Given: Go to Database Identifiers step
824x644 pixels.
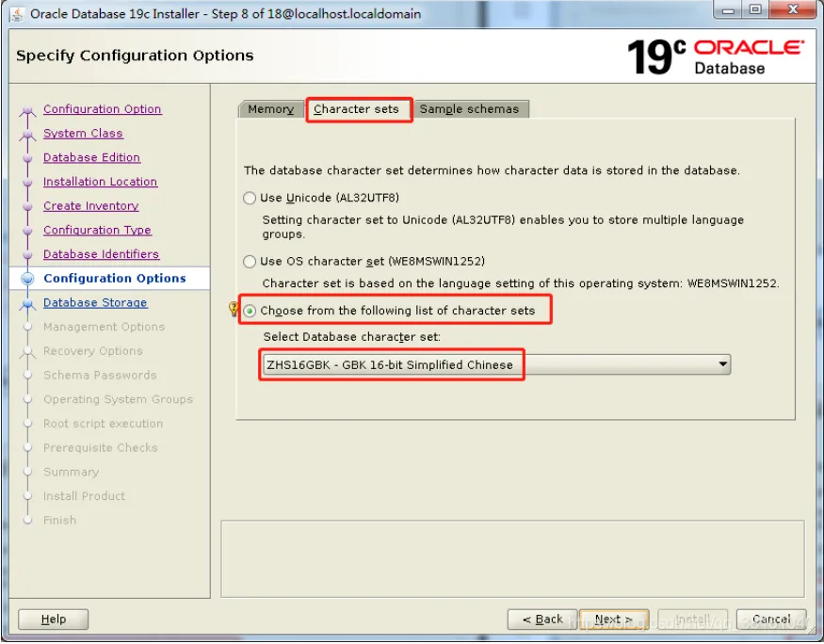Looking at the screenshot, I should [101, 254].
